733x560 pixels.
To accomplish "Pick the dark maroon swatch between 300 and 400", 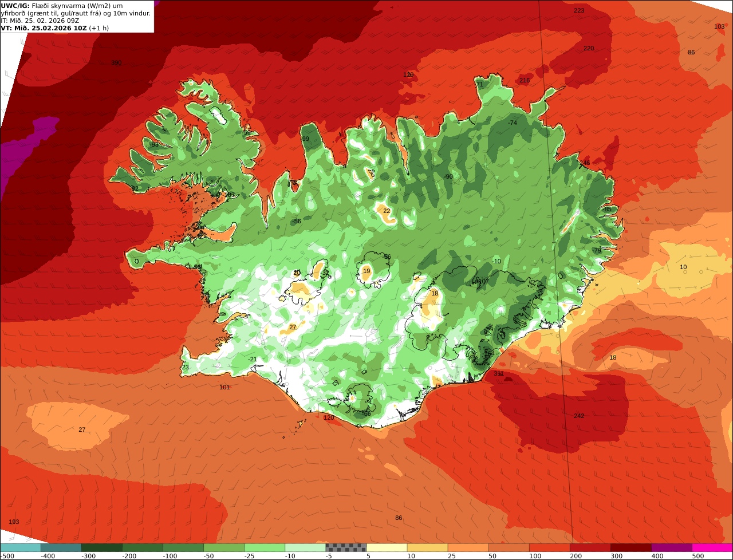I will coord(630,547).
